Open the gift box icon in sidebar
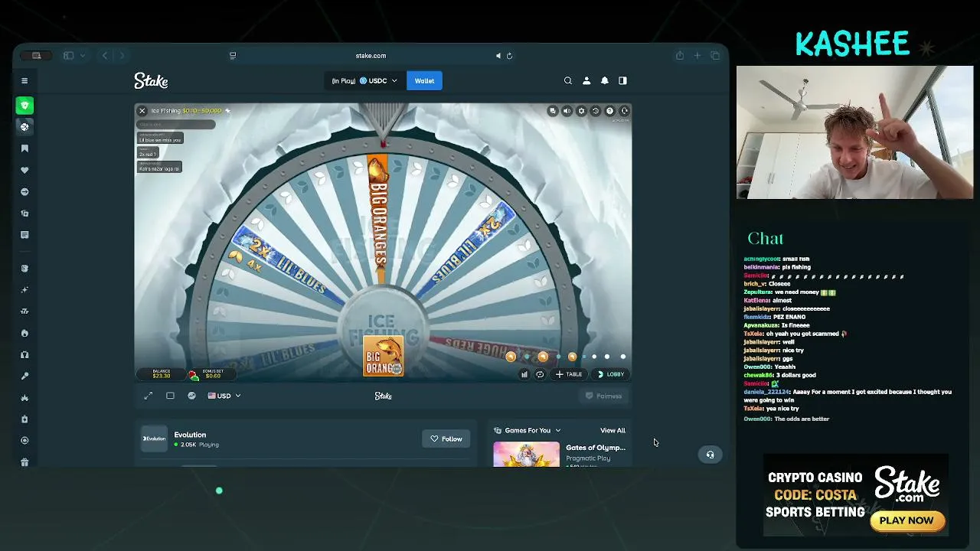Image resolution: width=980 pixels, height=551 pixels. (24, 461)
